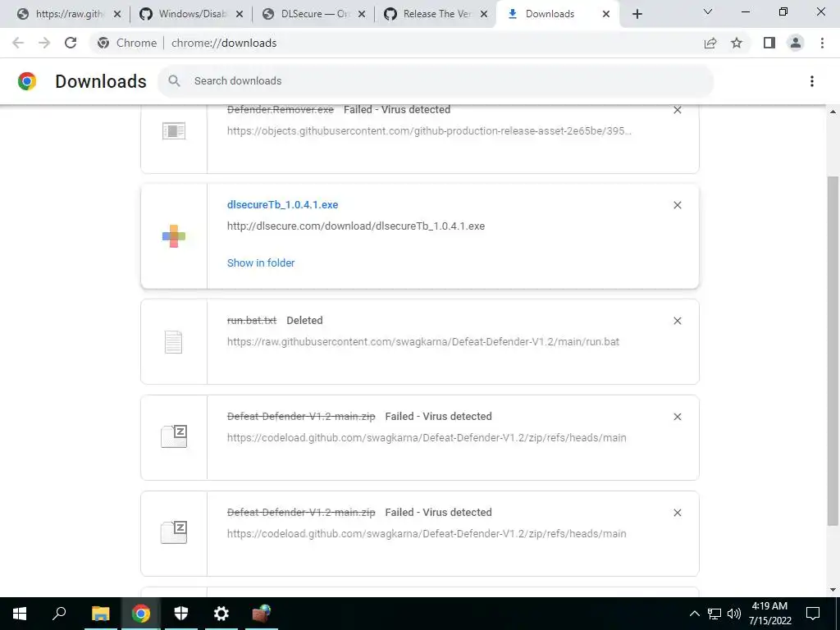Open the notification center icon
The height and width of the screenshot is (630, 840).
click(813, 614)
